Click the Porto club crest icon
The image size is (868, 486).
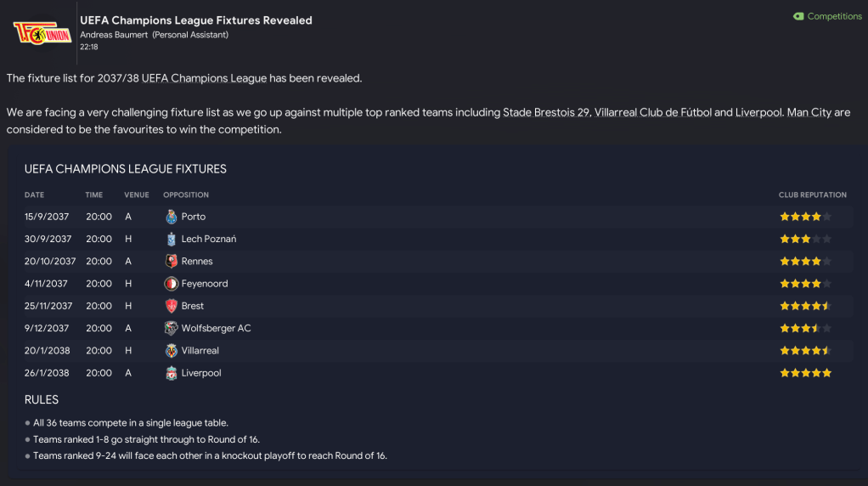click(x=172, y=217)
